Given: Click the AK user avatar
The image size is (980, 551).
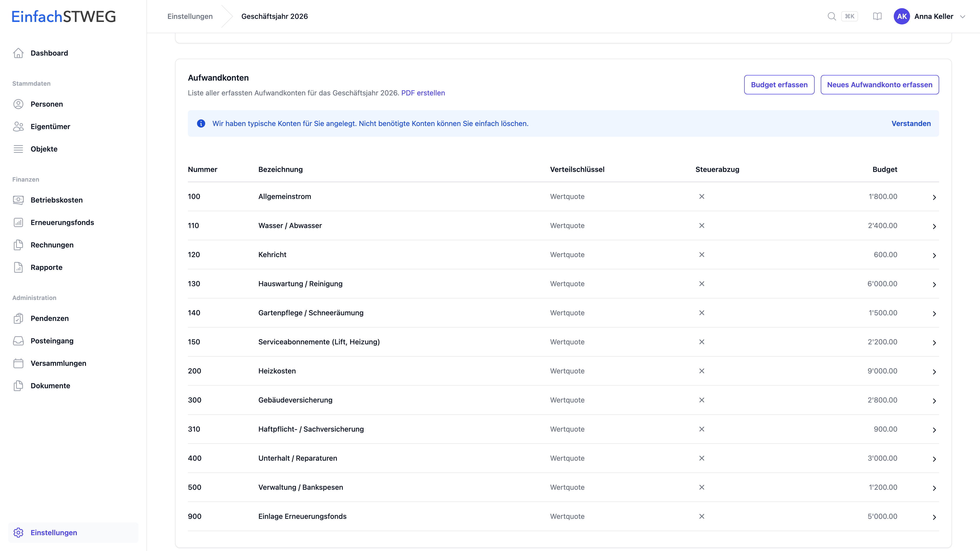Looking at the screenshot, I should (x=902, y=16).
